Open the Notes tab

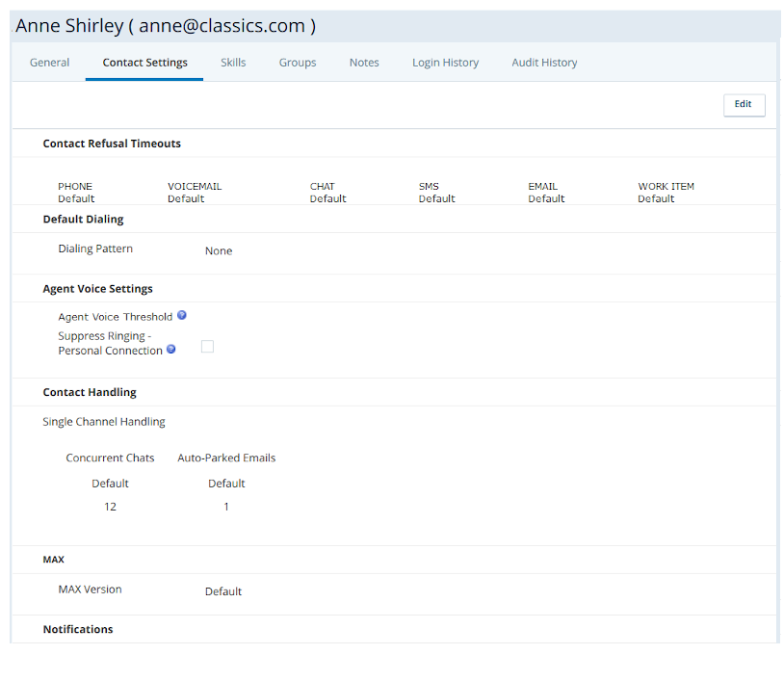(364, 63)
